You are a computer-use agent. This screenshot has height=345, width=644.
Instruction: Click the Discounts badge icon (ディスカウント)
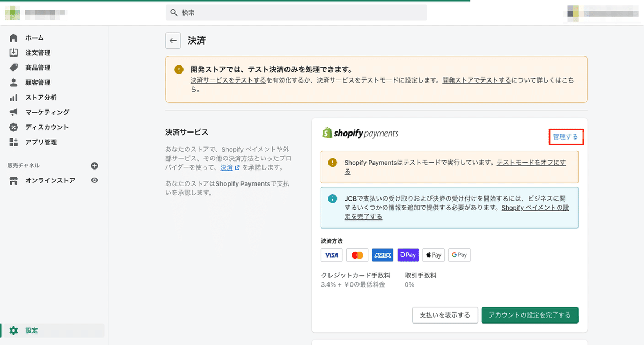[13, 127]
